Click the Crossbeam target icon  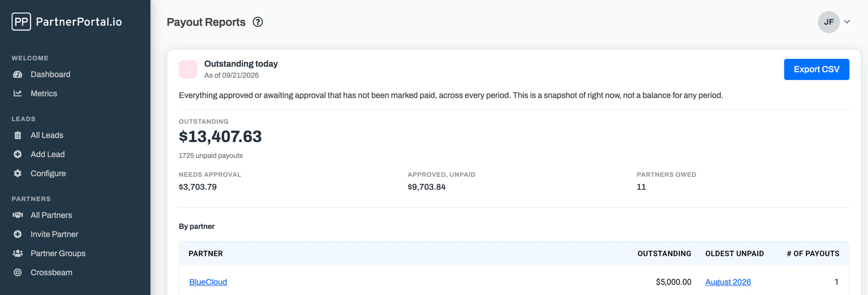pyautogui.click(x=18, y=272)
